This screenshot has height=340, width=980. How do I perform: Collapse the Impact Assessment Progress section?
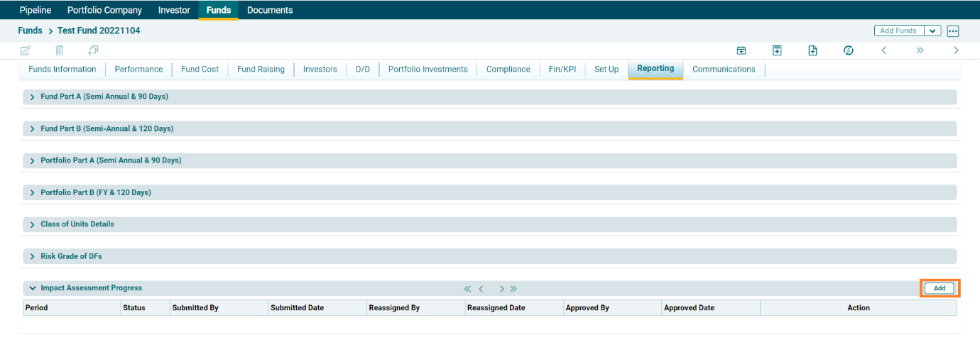(x=33, y=288)
